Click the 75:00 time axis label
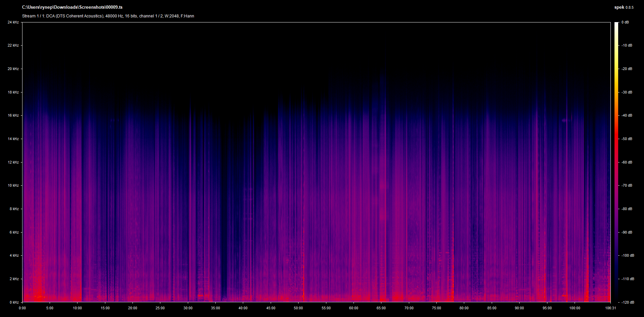Screen dimensions: 644x317 click(436, 308)
